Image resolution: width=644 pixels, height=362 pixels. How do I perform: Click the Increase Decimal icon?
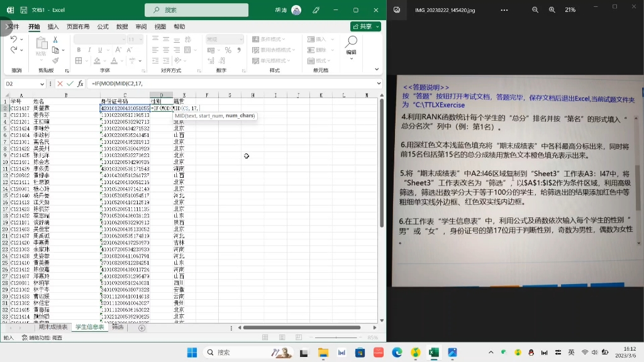pos(213,60)
